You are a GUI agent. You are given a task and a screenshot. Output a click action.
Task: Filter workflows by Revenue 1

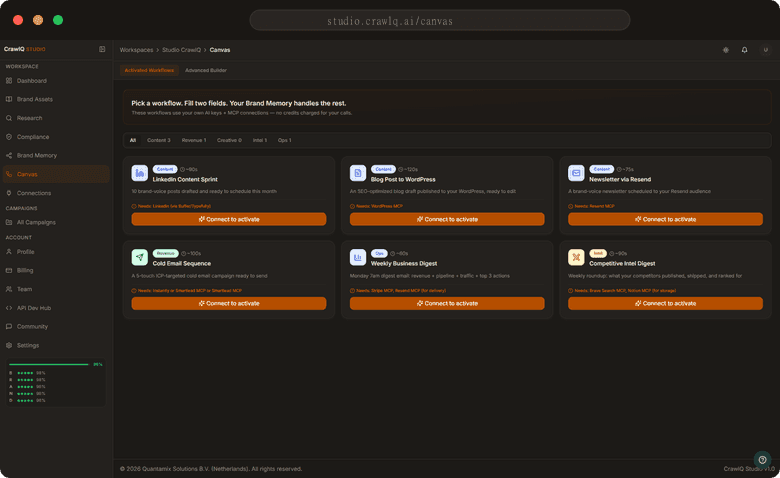[194, 140]
